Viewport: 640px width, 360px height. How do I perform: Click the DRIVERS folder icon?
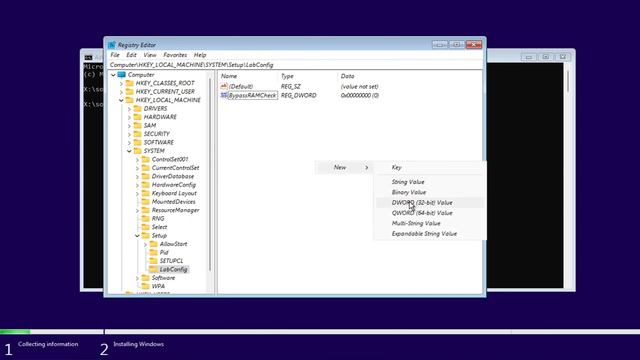(138, 109)
